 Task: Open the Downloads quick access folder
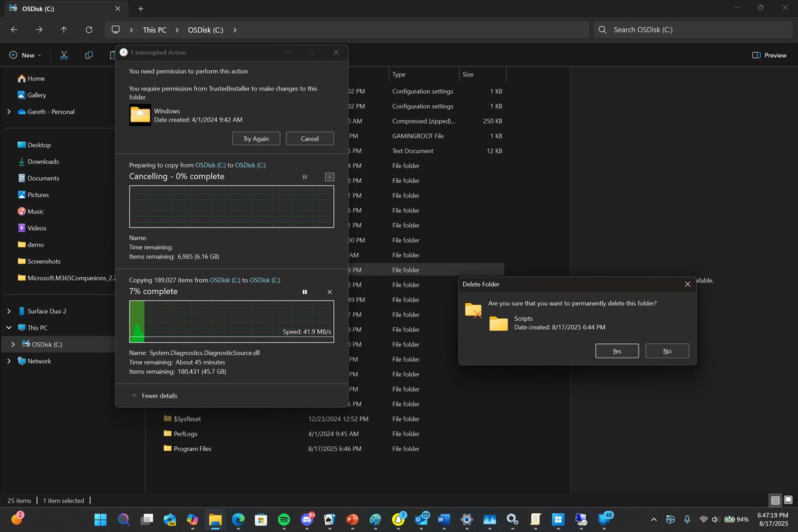[x=38, y=162]
